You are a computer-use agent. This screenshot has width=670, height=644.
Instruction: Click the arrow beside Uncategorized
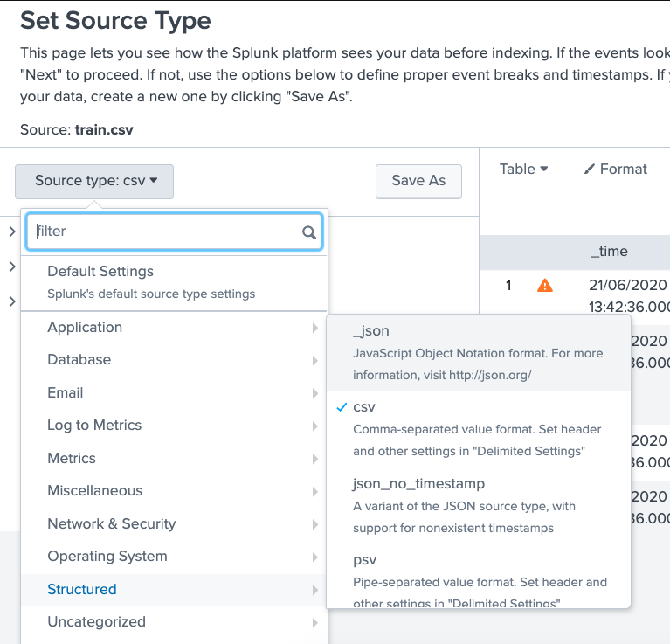tap(315, 623)
